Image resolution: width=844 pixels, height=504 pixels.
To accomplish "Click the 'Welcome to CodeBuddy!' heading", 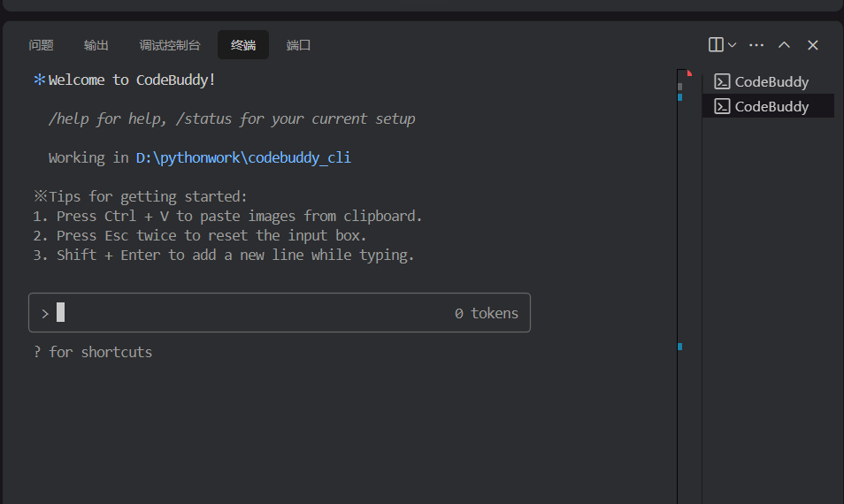I will pos(132,80).
